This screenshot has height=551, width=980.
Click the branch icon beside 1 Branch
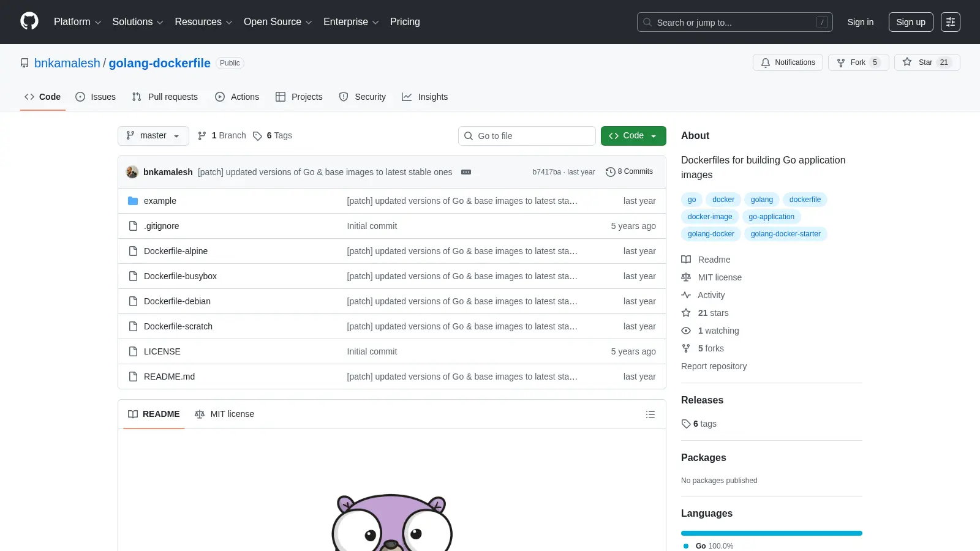(202, 136)
